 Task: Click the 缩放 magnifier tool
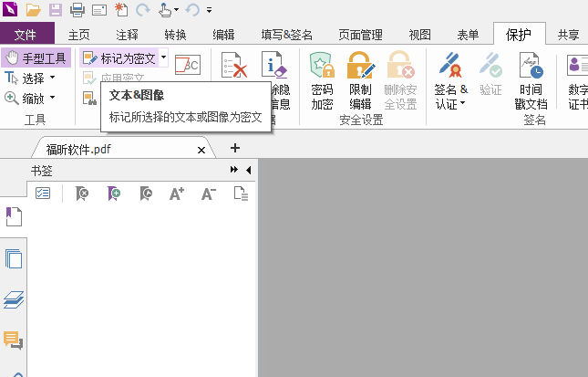25,99
